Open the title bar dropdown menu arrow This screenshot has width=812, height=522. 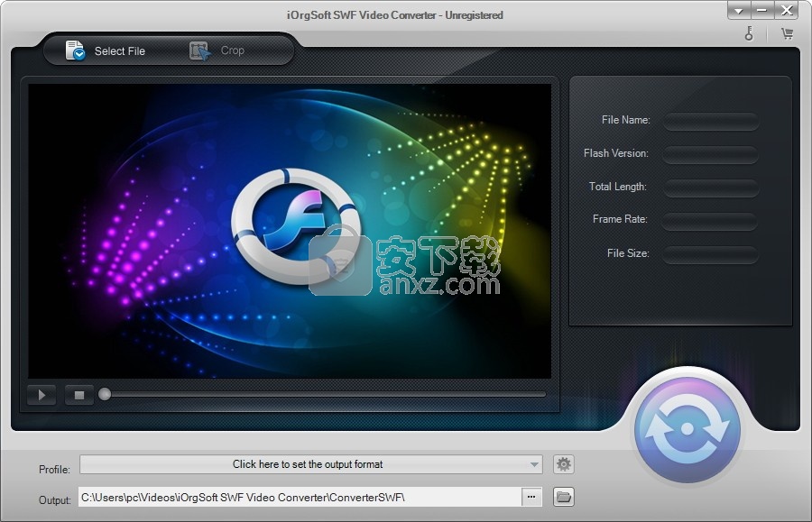738,10
